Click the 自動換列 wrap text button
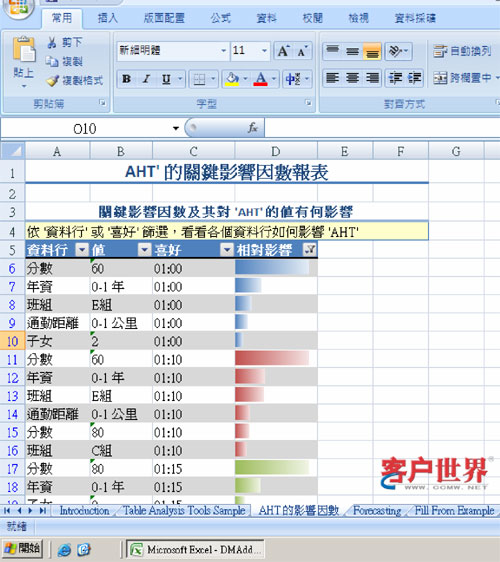 click(x=462, y=51)
